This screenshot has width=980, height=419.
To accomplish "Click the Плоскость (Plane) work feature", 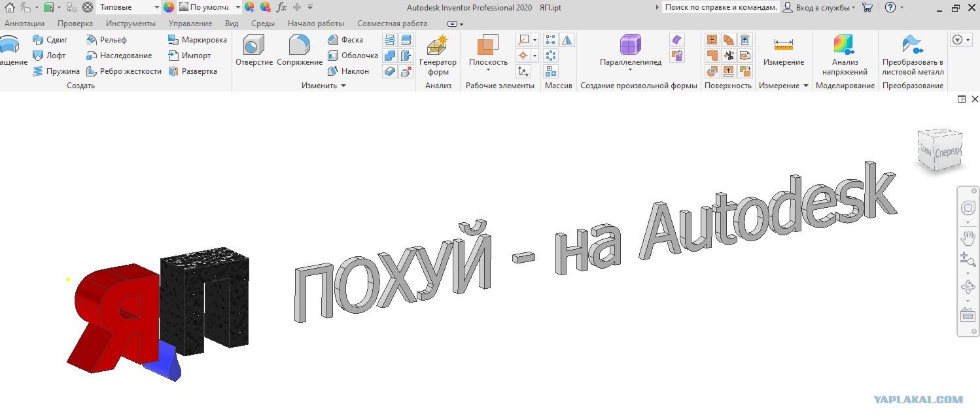I will pyautogui.click(x=488, y=52).
